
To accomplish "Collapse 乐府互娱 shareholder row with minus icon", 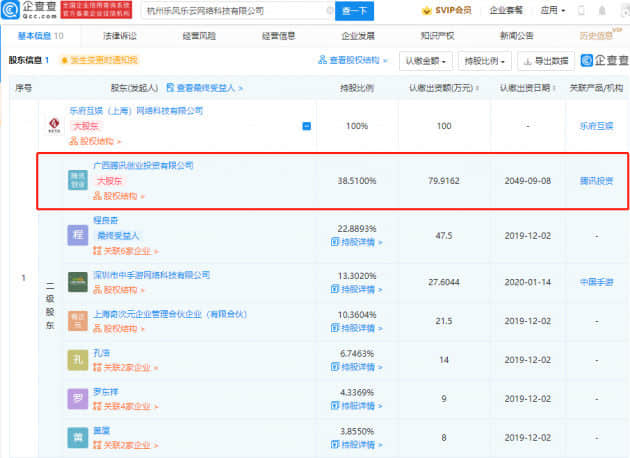I will (307, 126).
